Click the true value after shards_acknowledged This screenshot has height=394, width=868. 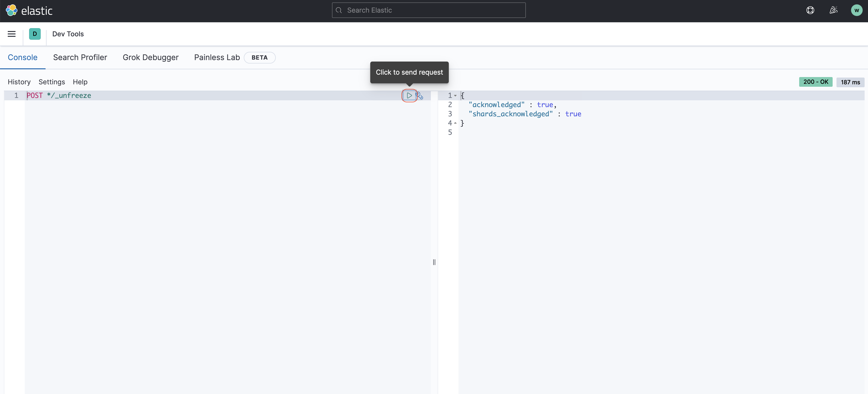point(573,114)
